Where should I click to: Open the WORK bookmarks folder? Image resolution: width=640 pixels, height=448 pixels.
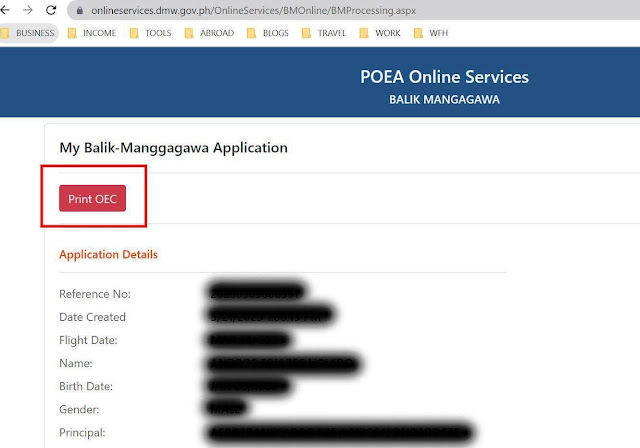380,33
